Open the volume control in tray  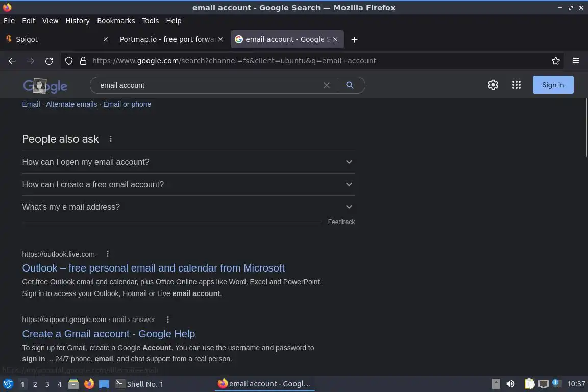pos(510,384)
